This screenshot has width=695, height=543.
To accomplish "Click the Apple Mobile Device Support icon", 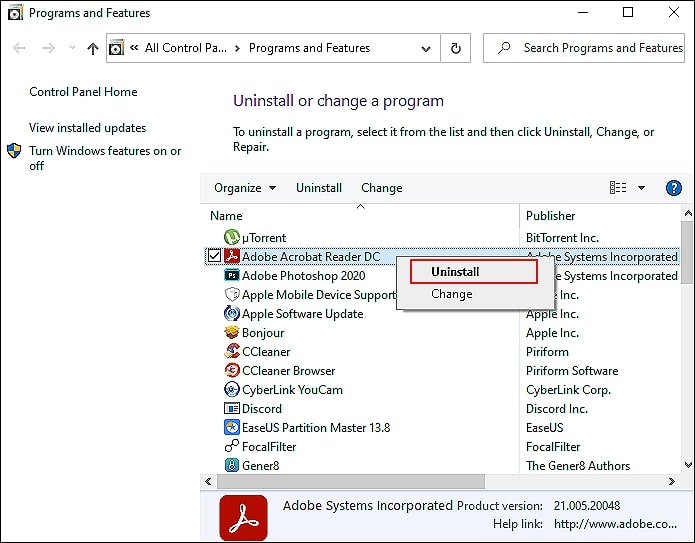I will point(232,294).
